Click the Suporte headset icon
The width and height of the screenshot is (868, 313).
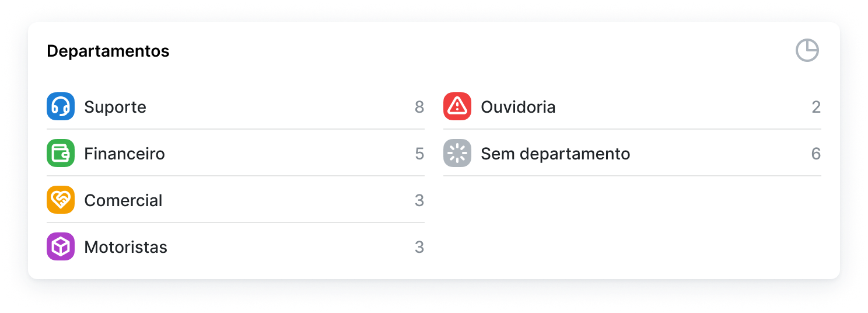coord(61,107)
